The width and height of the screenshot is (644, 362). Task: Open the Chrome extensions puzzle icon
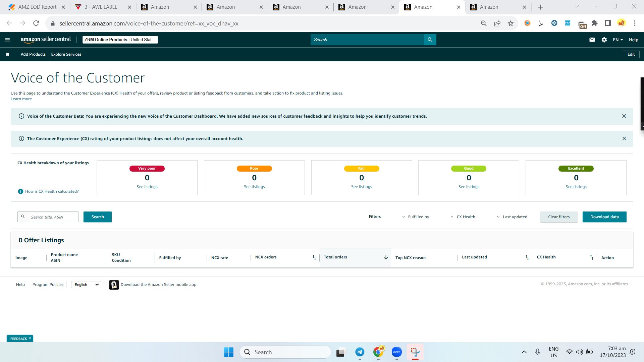click(594, 23)
